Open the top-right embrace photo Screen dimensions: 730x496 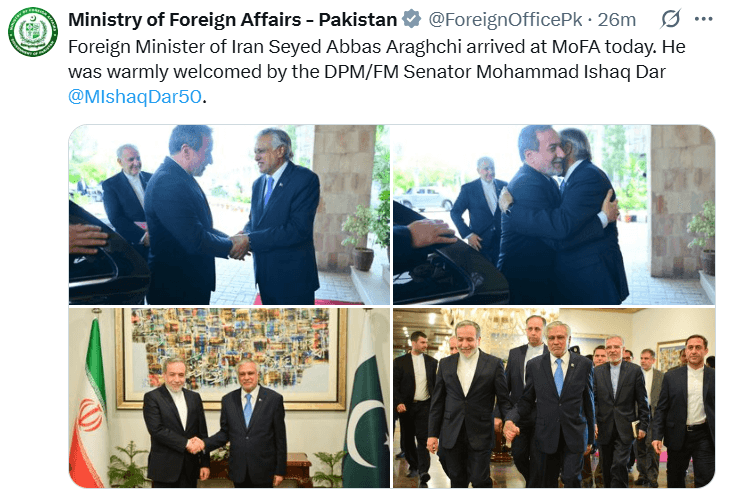point(554,215)
